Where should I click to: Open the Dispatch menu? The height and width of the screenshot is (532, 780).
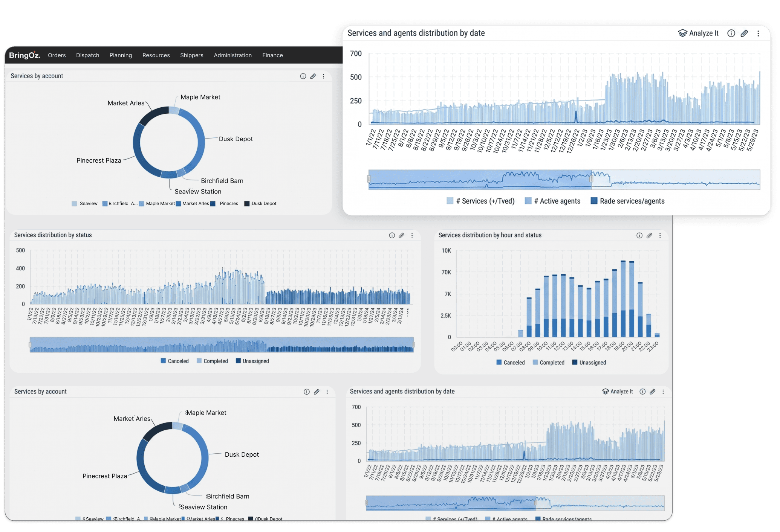pyautogui.click(x=88, y=55)
